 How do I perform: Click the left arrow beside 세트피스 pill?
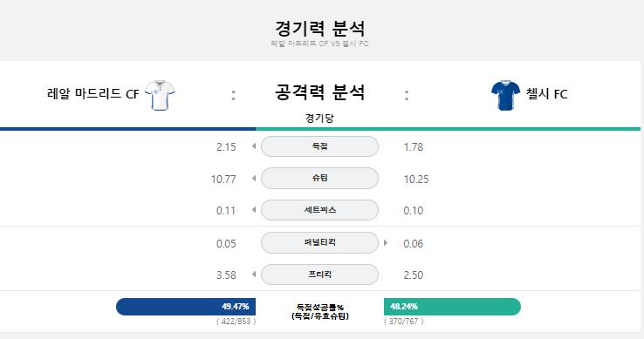coord(254,210)
